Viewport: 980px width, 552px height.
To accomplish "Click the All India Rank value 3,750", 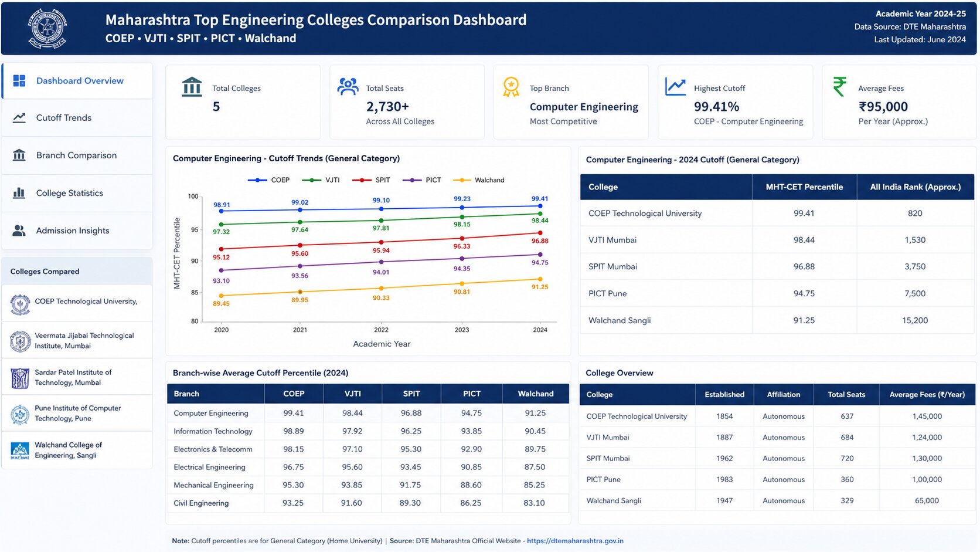I will coord(915,266).
